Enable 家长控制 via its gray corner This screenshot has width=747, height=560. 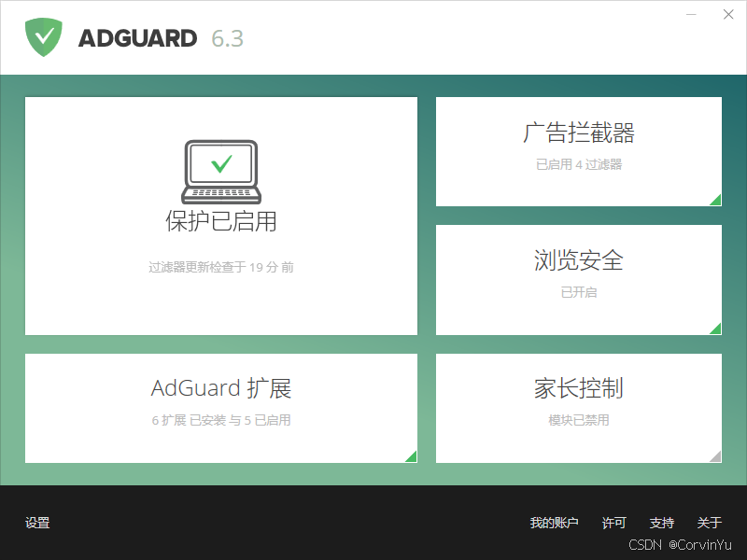click(x=715, y=456)
